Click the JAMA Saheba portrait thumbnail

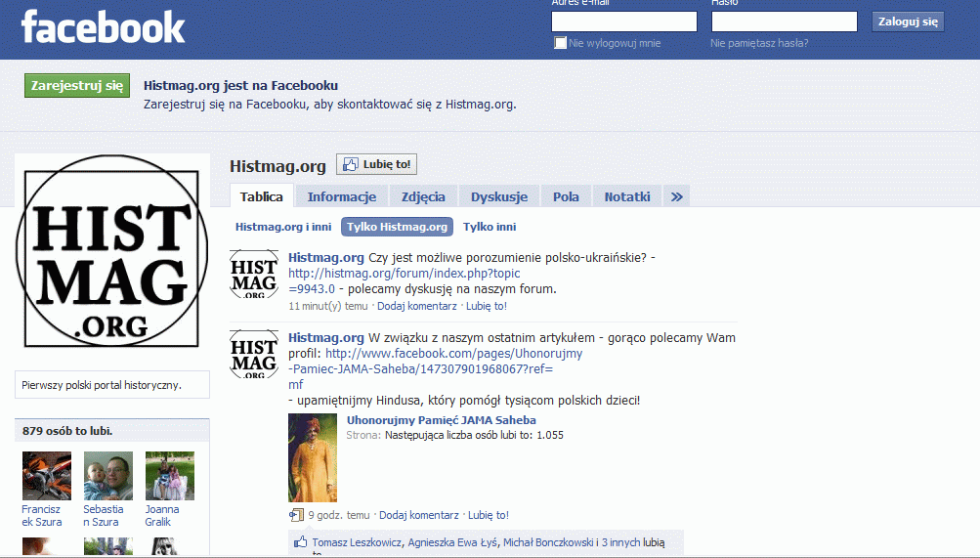(313, 458)
